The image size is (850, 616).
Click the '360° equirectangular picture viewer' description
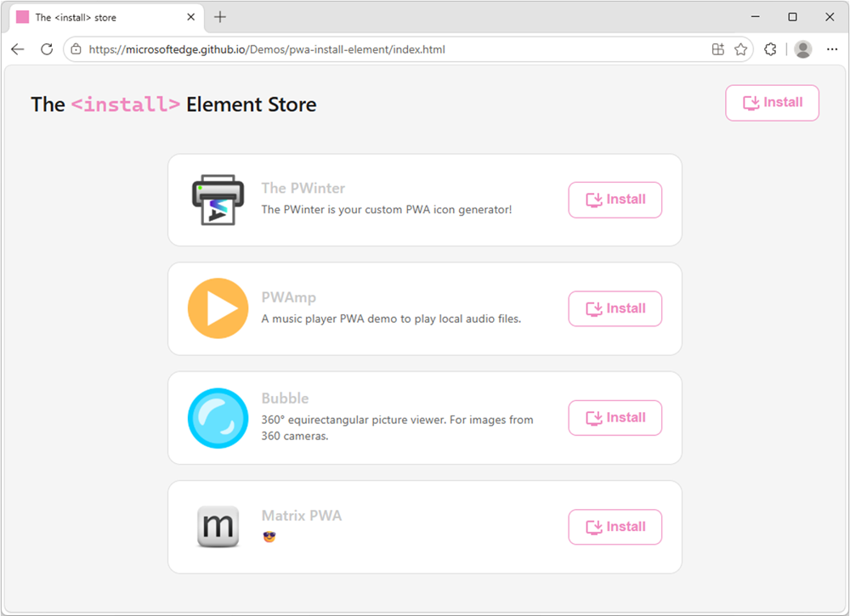(x=397, y=427)
